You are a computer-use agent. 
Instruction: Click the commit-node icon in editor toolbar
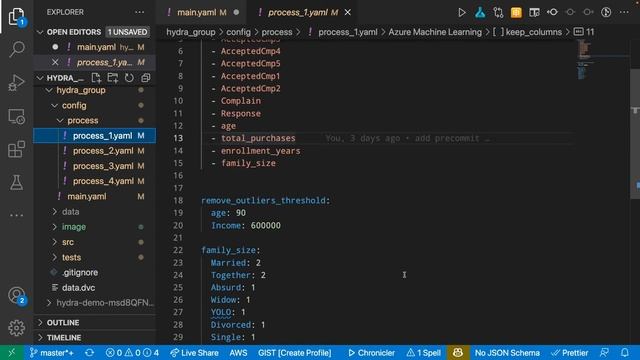click(x=552, y=13)
